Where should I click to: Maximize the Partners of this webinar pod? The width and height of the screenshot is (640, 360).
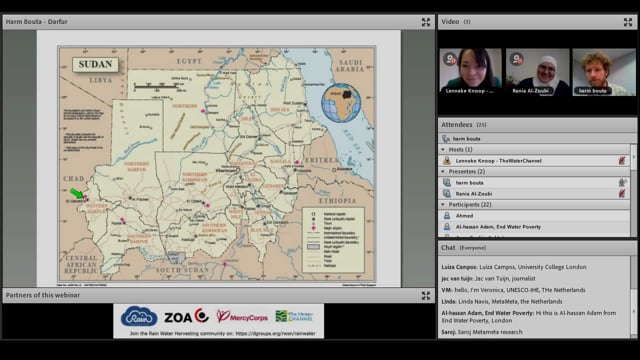(426, 296)
